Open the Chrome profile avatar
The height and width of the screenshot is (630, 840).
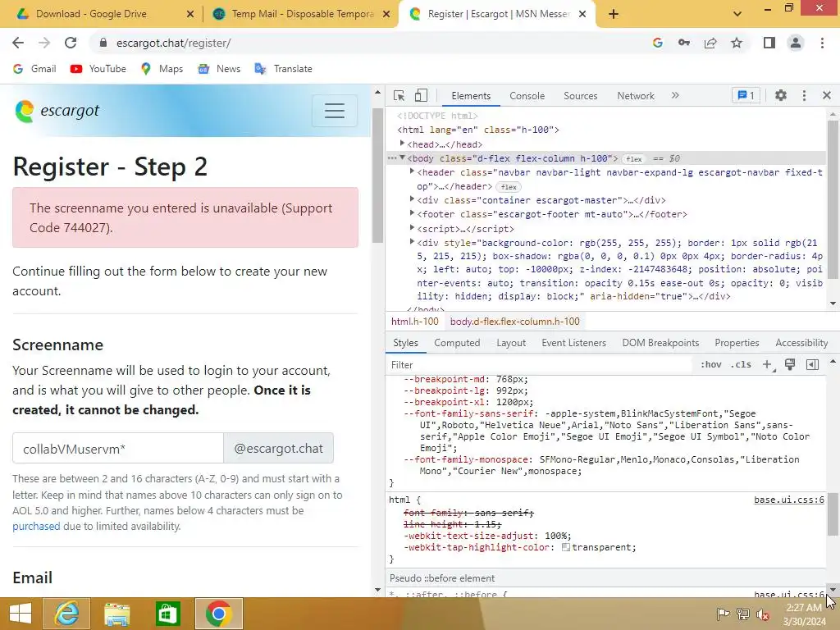tap(796, 43)
